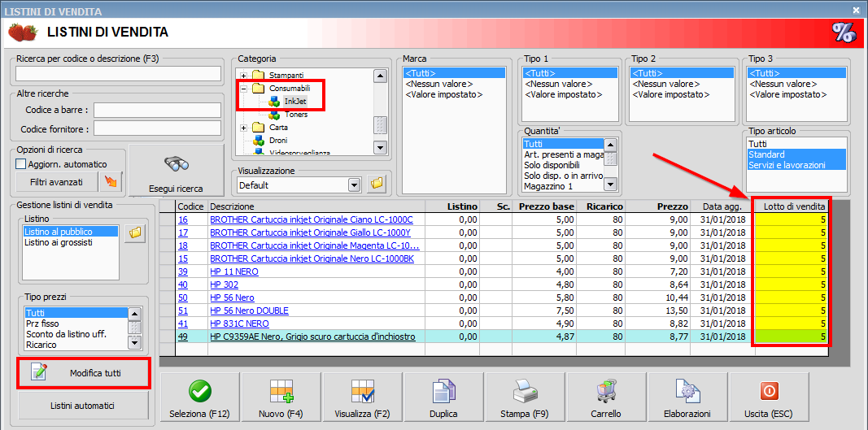Open HP 11 NERO description link
Viewport: 868px width, 430px height.
(x=234, y=271)
